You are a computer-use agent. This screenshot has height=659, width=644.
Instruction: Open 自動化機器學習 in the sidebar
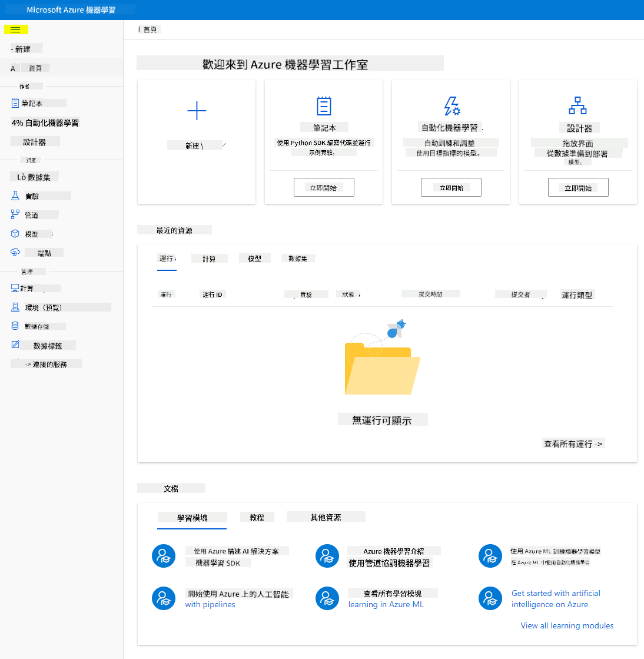(52, 123)
